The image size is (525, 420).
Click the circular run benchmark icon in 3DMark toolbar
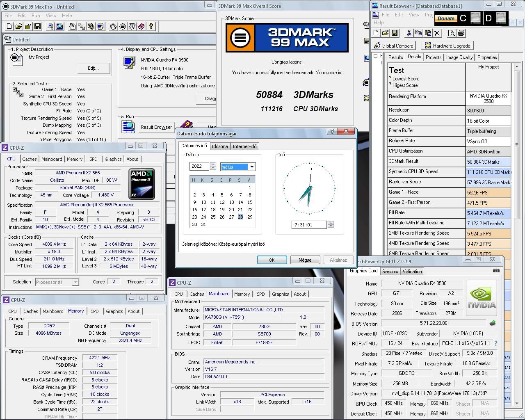click(113, 27)
